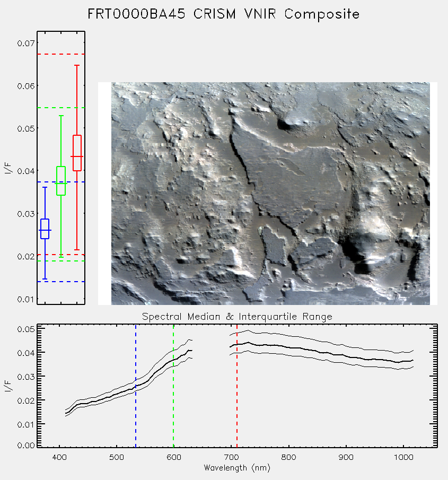448x480 pixels.
Task: Click the red dashed vertical line near 710 nm
Action: (x=237, y=386)
